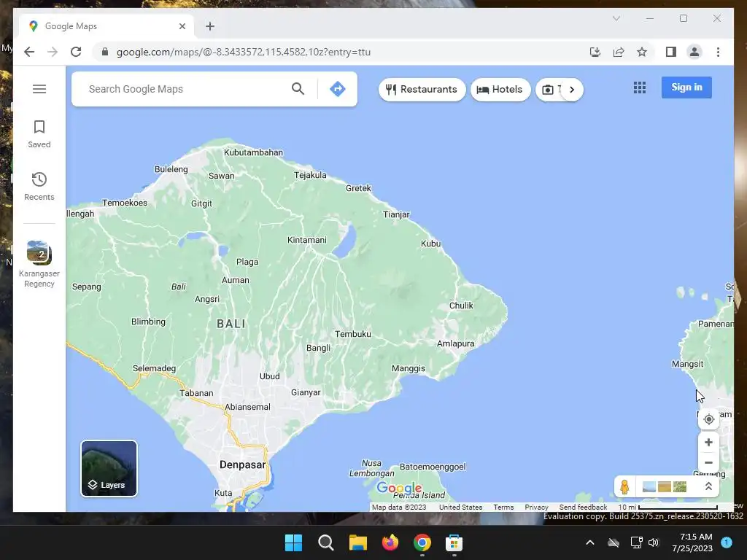Click the Ubud map label

270,376
